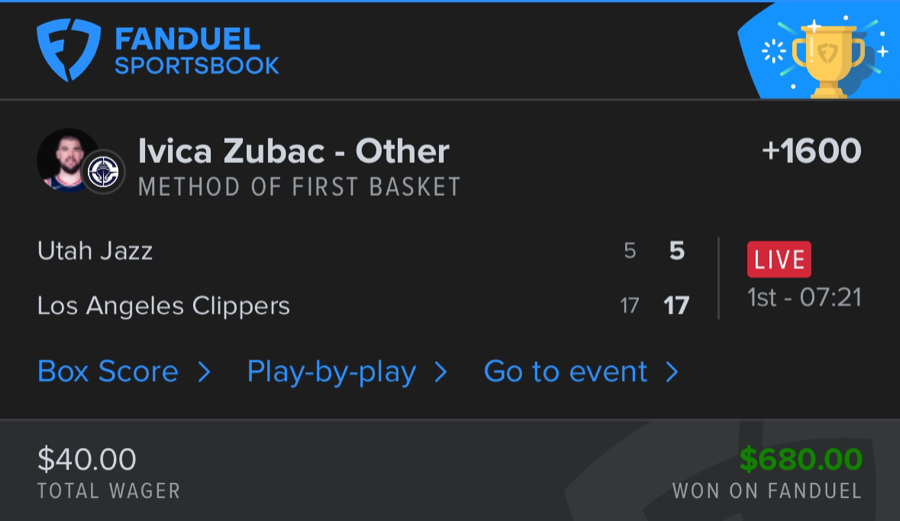The height and width of the screenshot is (521, 900).
Task: Click the $680.00 winnings amount
Action: tap(800, 460)
